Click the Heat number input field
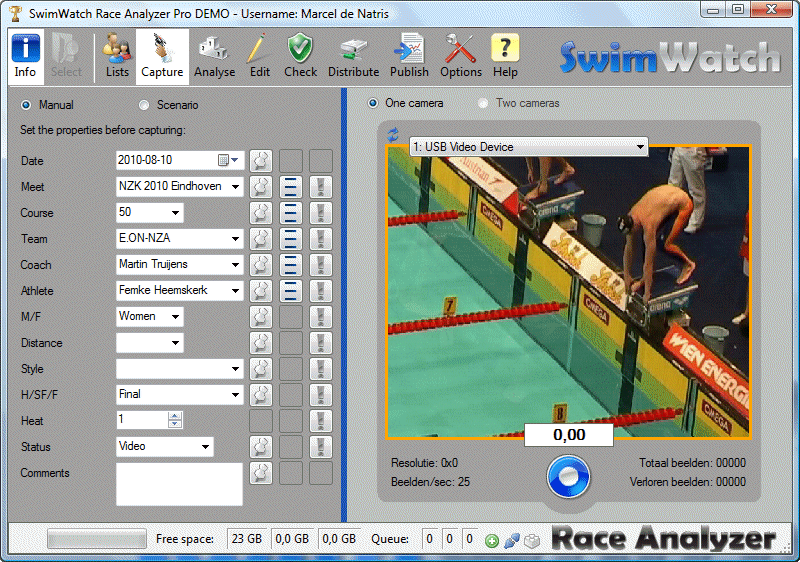Screen dimensions: 800x562 (142, 420)
